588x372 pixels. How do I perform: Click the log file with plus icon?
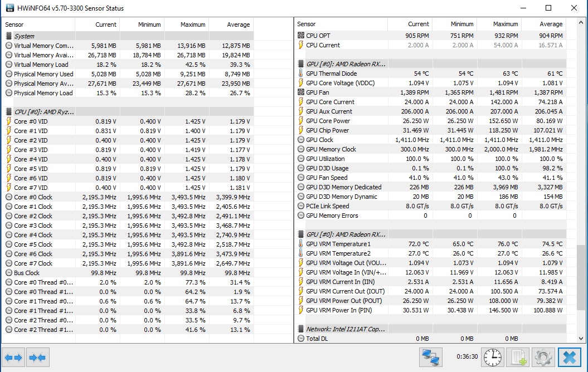tap(519, 357)
